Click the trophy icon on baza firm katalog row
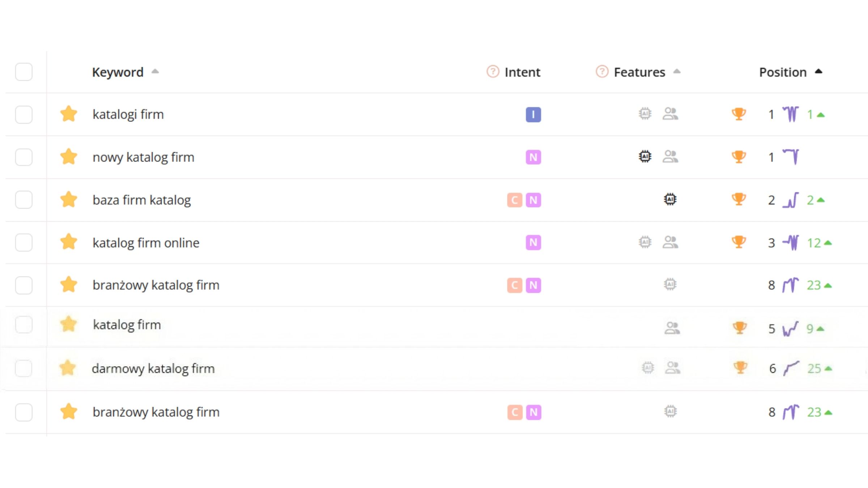This screenshot has height=488, width=868. pyautogui.click(x=739, y=199)
